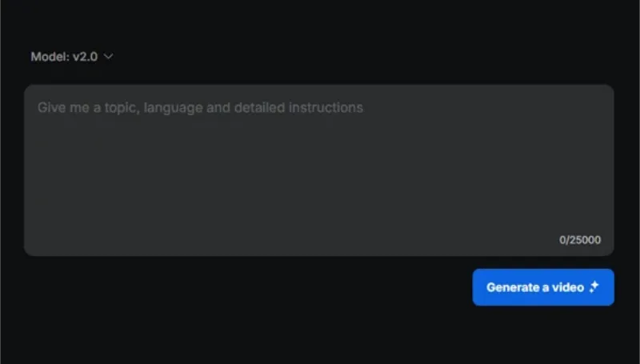Submit prompt using blue Generate a video button

point(543,287)
